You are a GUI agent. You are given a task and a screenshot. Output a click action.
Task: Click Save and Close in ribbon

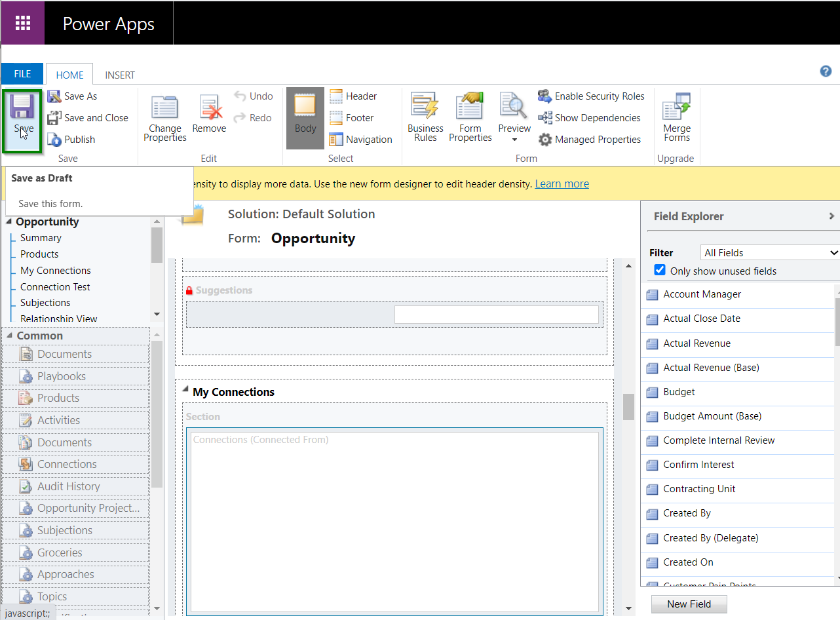pyautogui.click(x=88, y=118)
